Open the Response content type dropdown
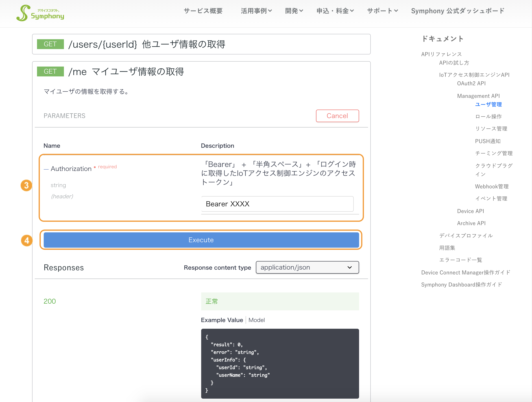This screenshot has height=402, width=532. click(307, 267)
